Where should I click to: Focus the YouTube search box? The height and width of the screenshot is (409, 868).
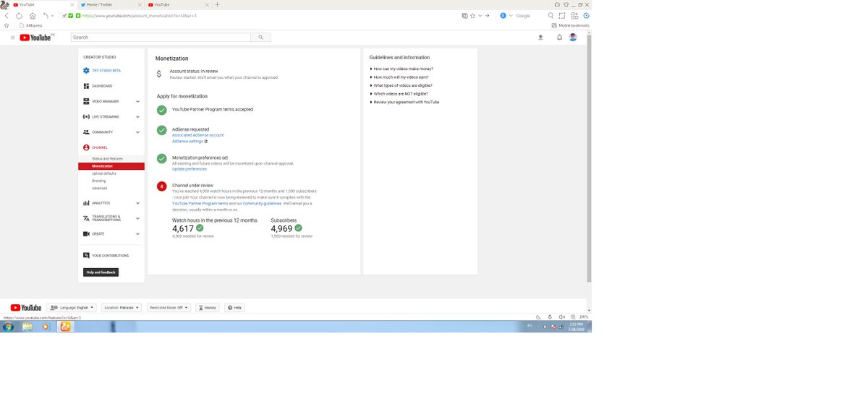[x=161, y=38]
